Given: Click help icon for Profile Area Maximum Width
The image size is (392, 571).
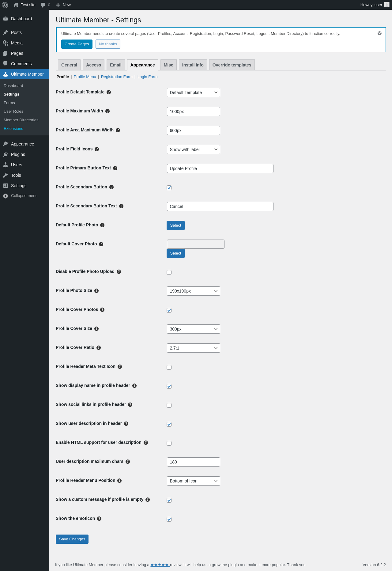Looking at the screenshot, I should tap(118, 130).
